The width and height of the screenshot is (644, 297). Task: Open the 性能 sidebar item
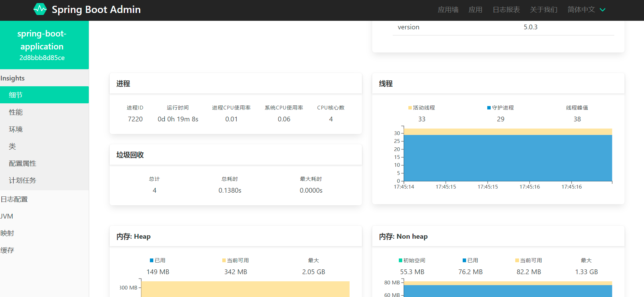[44, 112]
